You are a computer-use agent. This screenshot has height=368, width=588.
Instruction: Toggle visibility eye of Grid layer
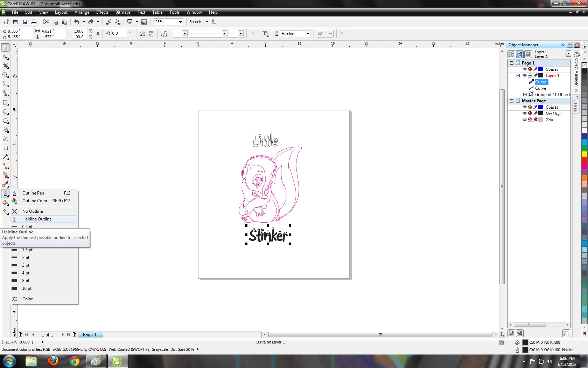click(524, 120)
